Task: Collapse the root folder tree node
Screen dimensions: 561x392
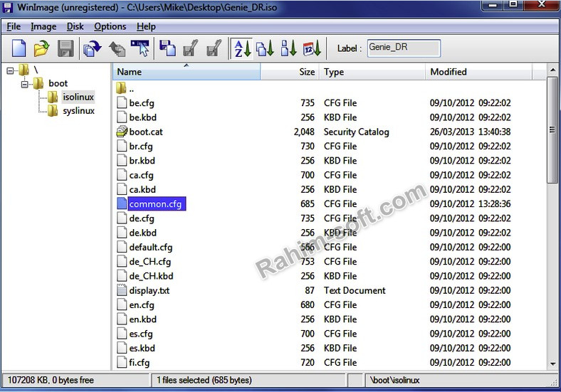Action: point(10,70)
